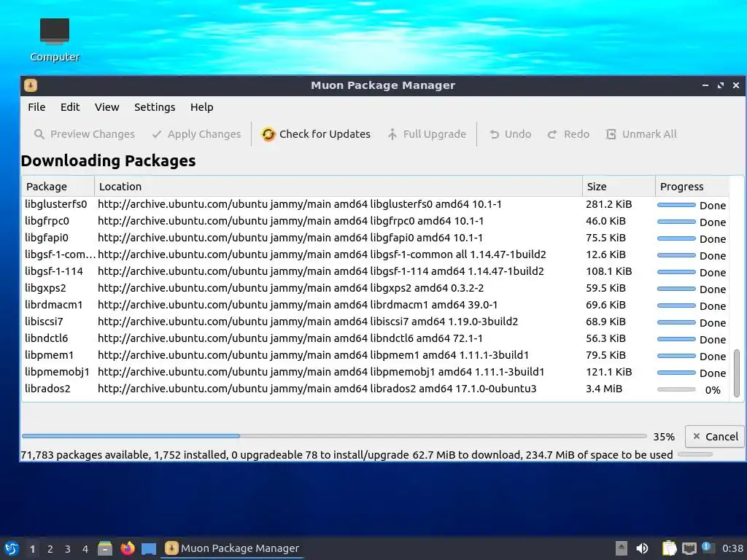Click the show desktop taskbar icon
747x560 pixels.
coord(149,548)
